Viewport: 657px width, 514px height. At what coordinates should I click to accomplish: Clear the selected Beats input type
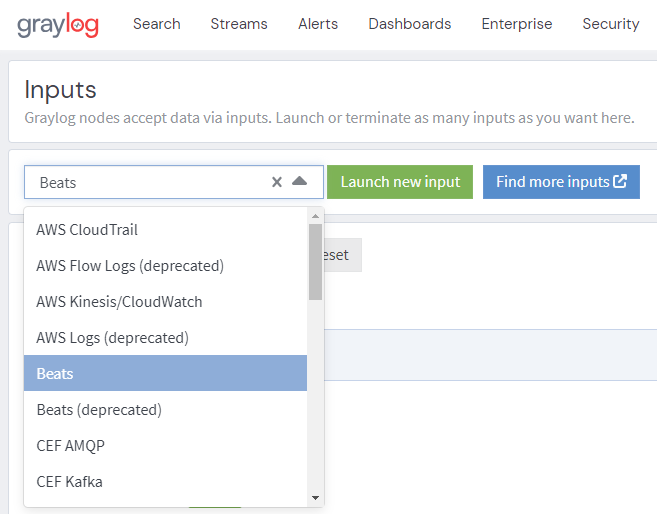tap(277, 182)
